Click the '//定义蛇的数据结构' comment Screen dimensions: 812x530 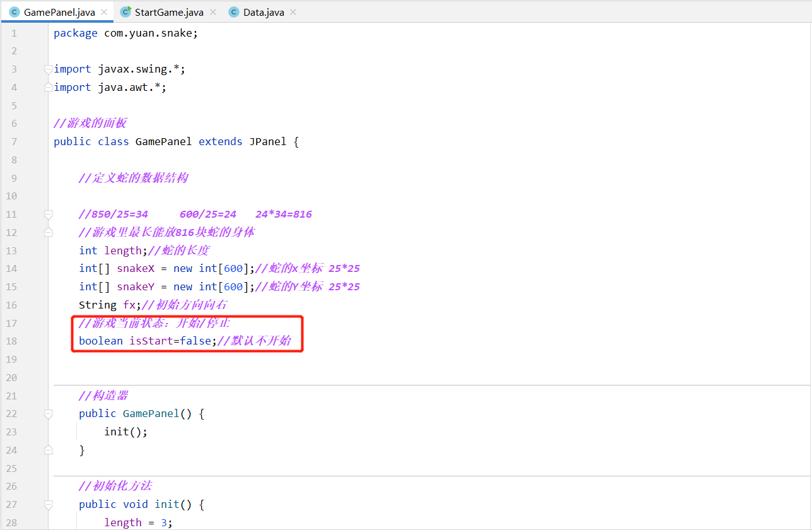tap(134, 178)
